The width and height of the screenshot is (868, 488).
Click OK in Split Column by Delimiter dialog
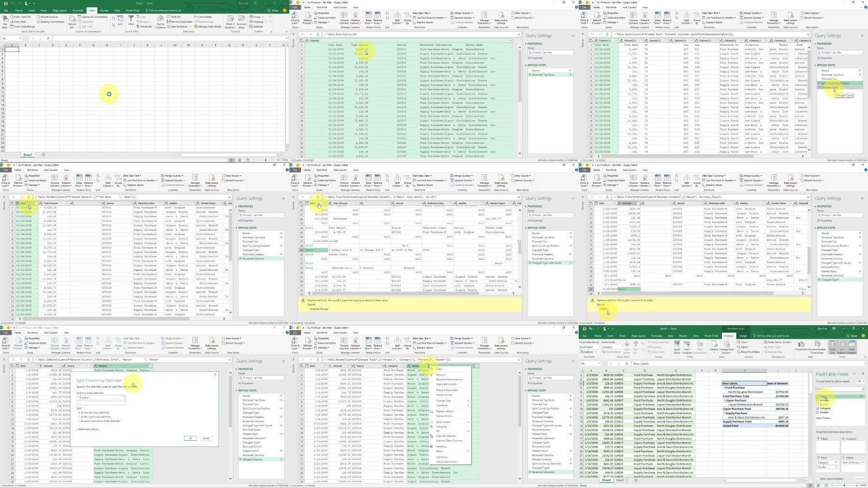click(x=190, y=438)
